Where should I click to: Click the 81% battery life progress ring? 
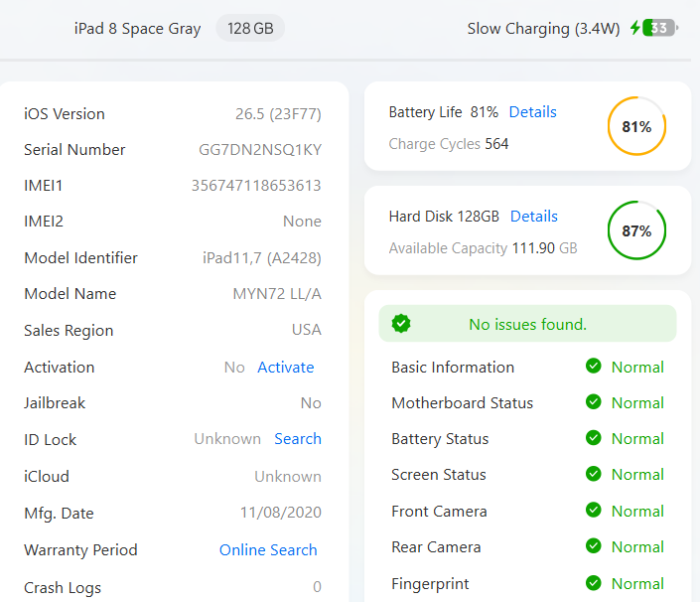636,126
